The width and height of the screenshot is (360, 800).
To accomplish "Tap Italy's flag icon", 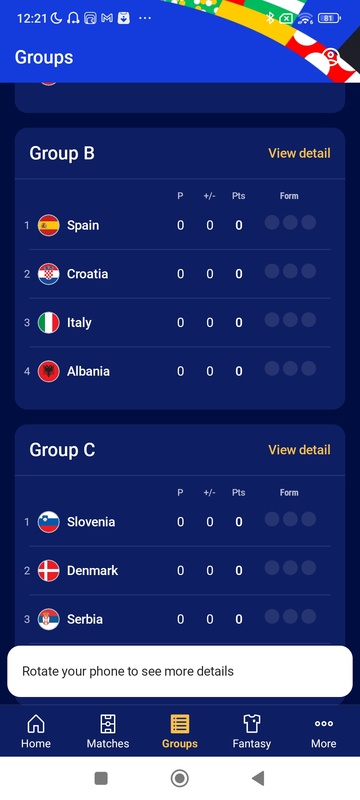I will [48, 322].
